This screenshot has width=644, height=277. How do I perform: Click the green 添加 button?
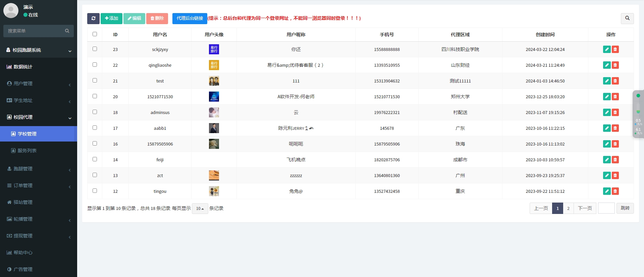pos(111,18)
